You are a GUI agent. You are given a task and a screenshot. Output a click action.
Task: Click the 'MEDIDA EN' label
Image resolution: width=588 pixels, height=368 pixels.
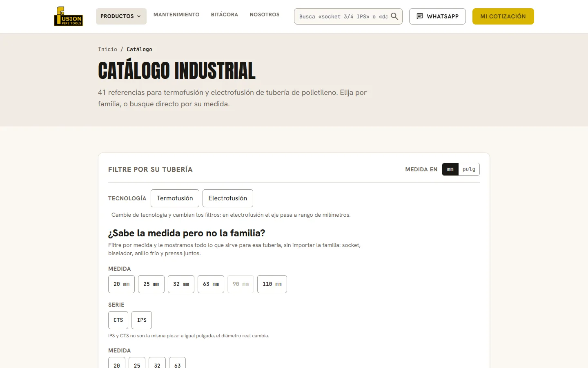421,169
